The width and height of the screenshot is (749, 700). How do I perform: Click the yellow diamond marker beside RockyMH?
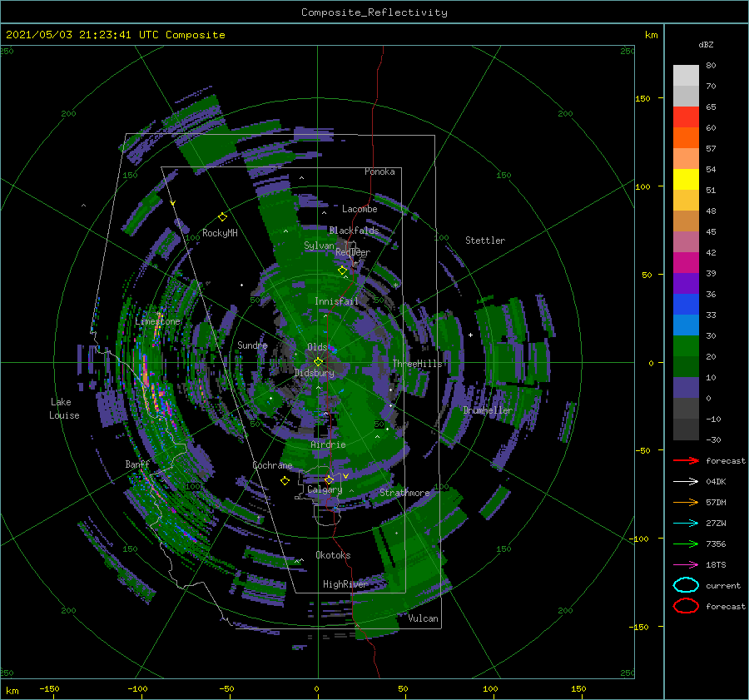coord(222,217)
